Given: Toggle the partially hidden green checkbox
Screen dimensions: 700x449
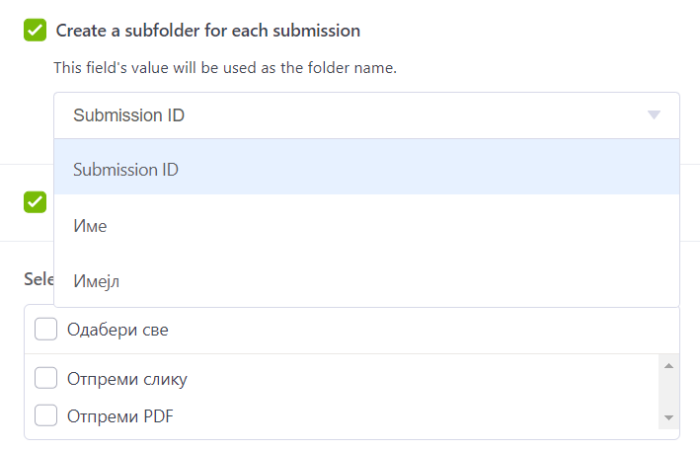Looking at the screenshot, I should 35,201.
